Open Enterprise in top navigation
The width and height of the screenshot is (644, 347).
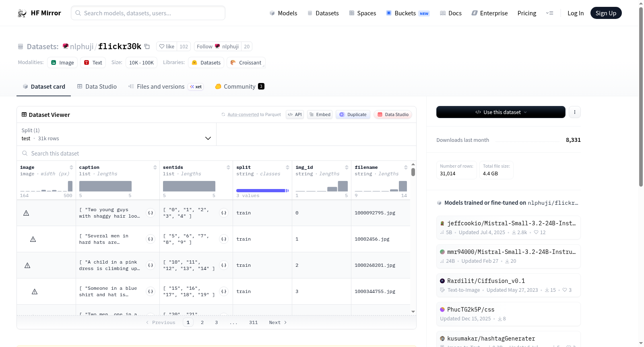tap(490, 13)
